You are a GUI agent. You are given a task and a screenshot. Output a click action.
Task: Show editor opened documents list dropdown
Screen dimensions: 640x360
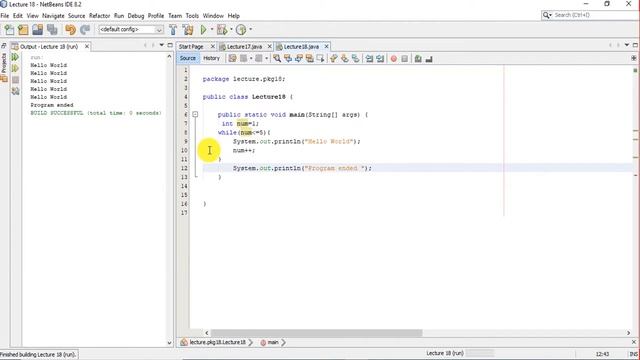pyautogui.click(x=627, y=45)
